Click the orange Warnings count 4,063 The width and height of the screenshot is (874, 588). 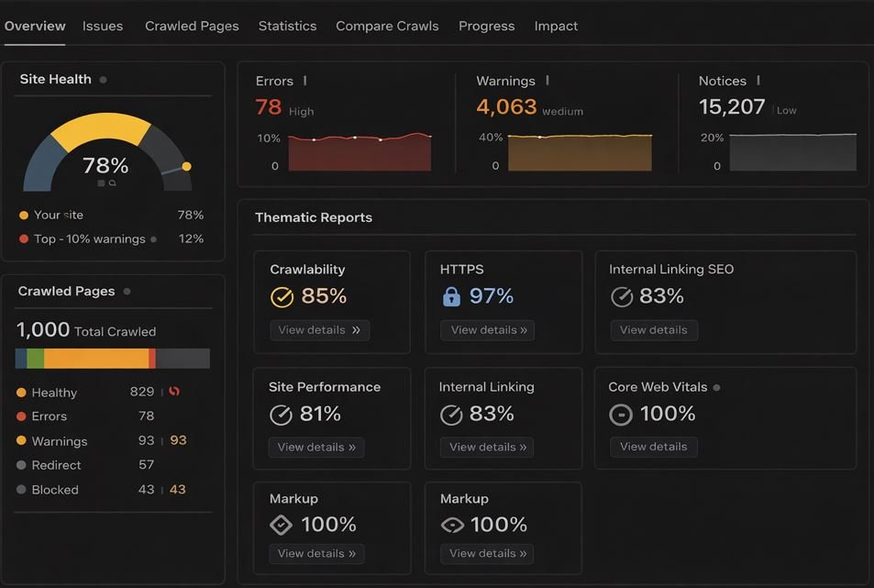pyautogui.click(x=506, y=107)
